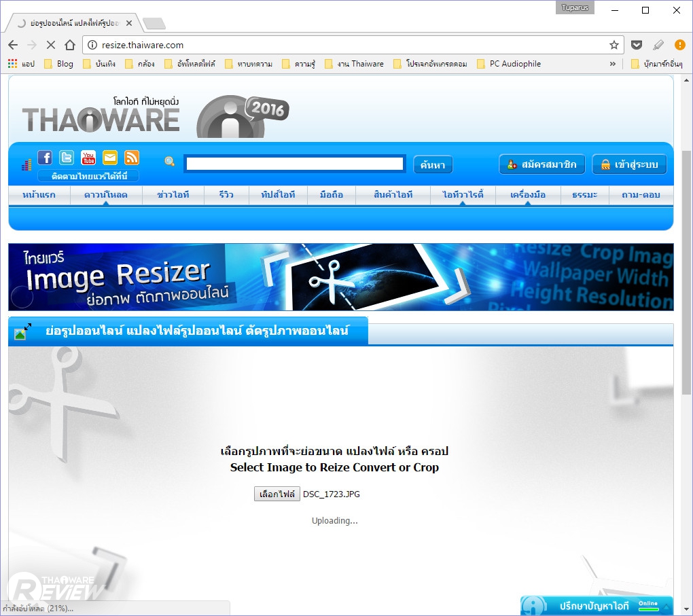693x616 pixels.
Task: Open the ความรู้ bookmark folder
Action: 299,64
